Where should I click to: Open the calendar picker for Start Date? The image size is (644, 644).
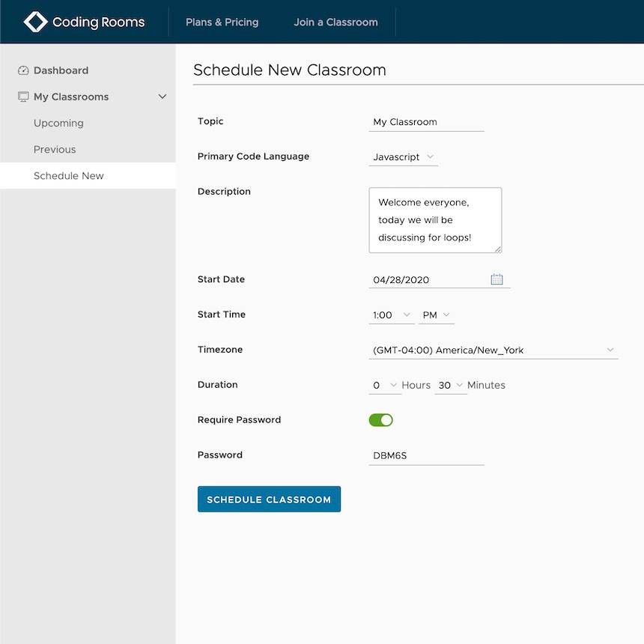(x=496, y=278)
